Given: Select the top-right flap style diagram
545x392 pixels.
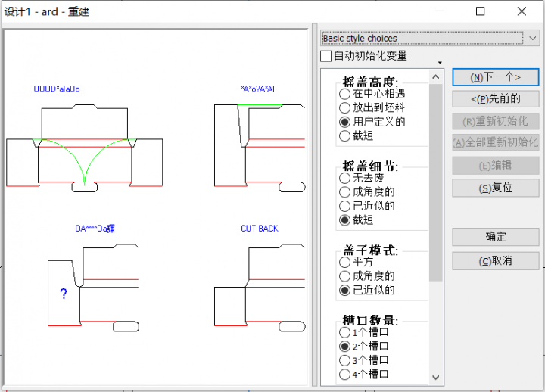Looking at the screenshot, I should coord(260,144).
